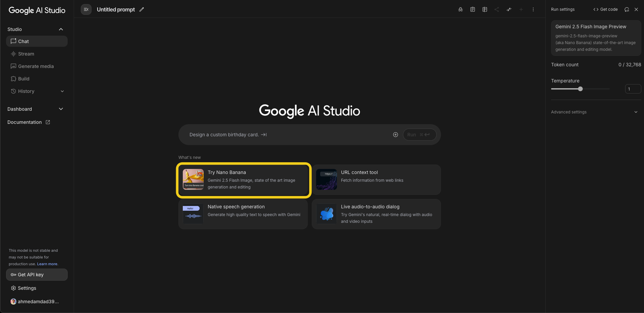
Task: Click the user avatar icon
Action: tap(13, 302)
